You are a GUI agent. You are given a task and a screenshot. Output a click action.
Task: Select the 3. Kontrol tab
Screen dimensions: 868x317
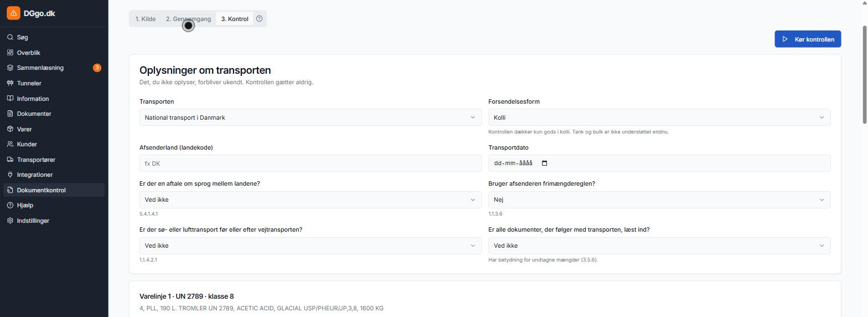[x=235, y=19]
